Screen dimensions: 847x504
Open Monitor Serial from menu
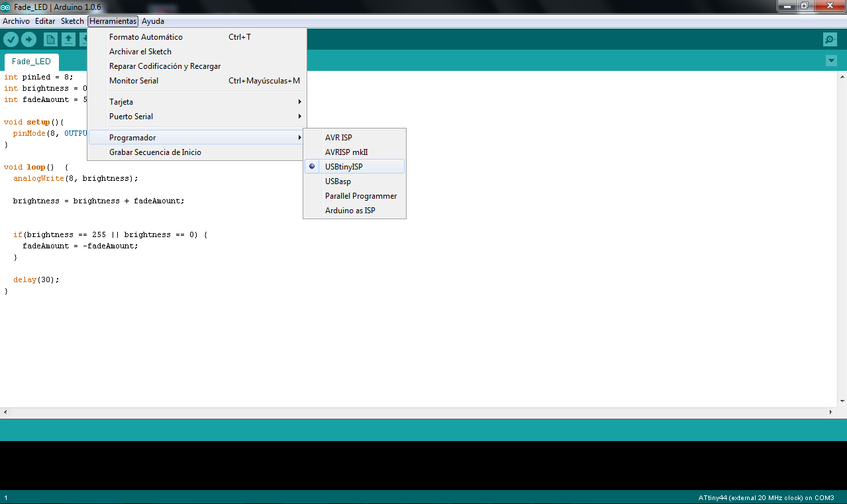197,80
